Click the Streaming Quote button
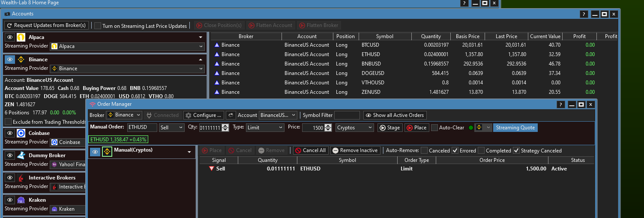Screen dimensions: 644x218 [515, 128]
